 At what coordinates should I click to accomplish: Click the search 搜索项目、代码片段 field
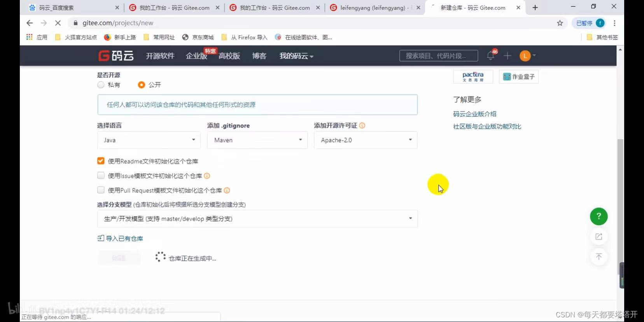click(x=439, y=56)
